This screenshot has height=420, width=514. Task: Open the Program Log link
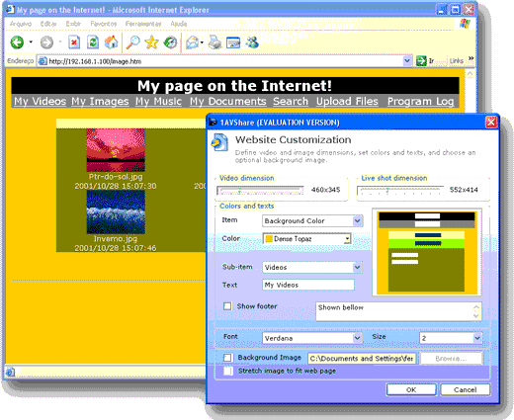pyautogui.click(x=421, y=101)
